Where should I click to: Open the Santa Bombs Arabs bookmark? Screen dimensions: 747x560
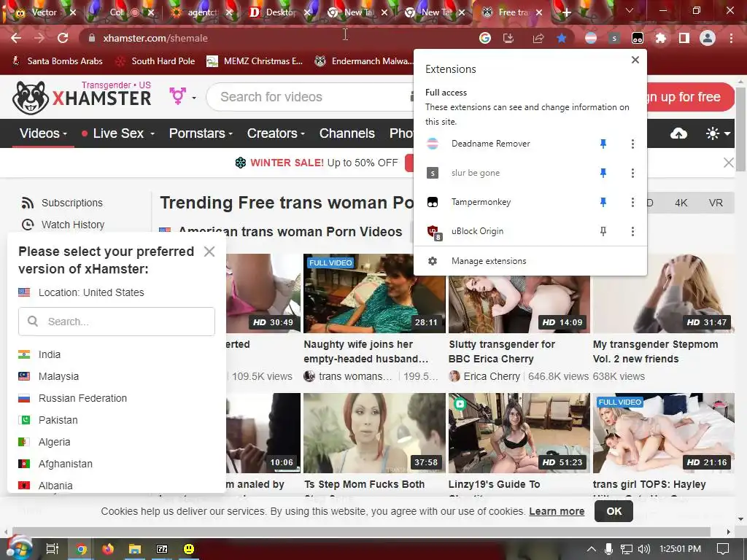click(x=57, y=61)
